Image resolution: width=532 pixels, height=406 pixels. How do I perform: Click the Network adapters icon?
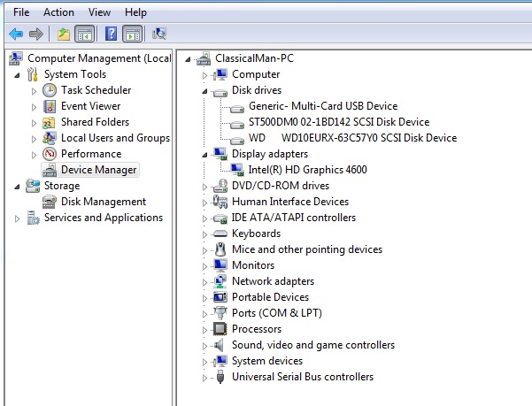coord(220,281)
